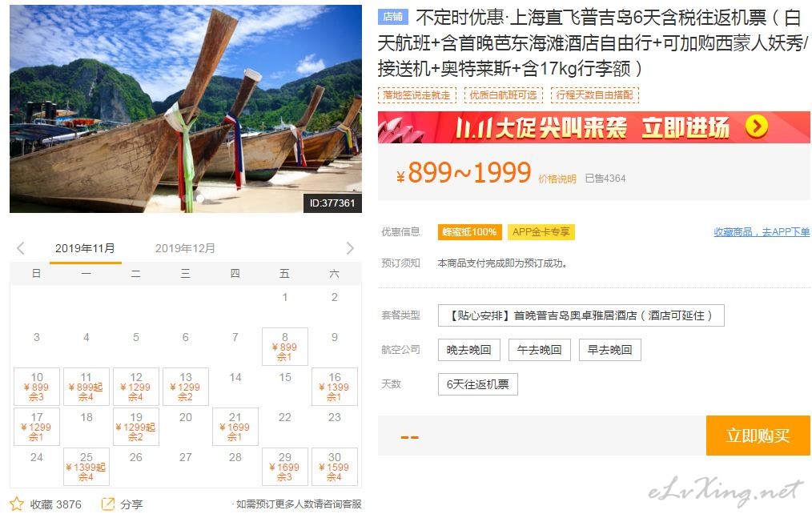Click the long-tail boat product photo
The height and width of the screenshot is (518, 812).
point(186,109)
